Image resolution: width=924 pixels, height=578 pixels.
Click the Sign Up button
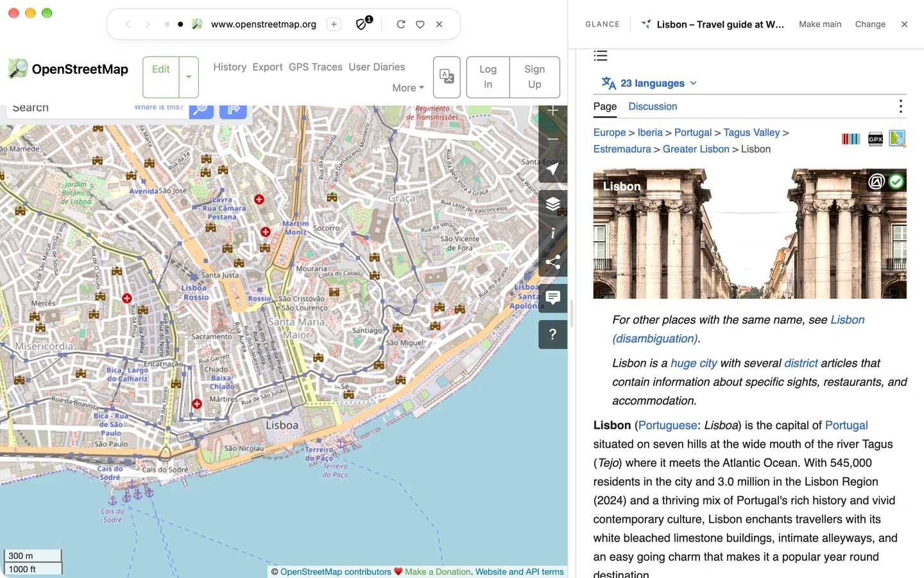pos(535,77)
